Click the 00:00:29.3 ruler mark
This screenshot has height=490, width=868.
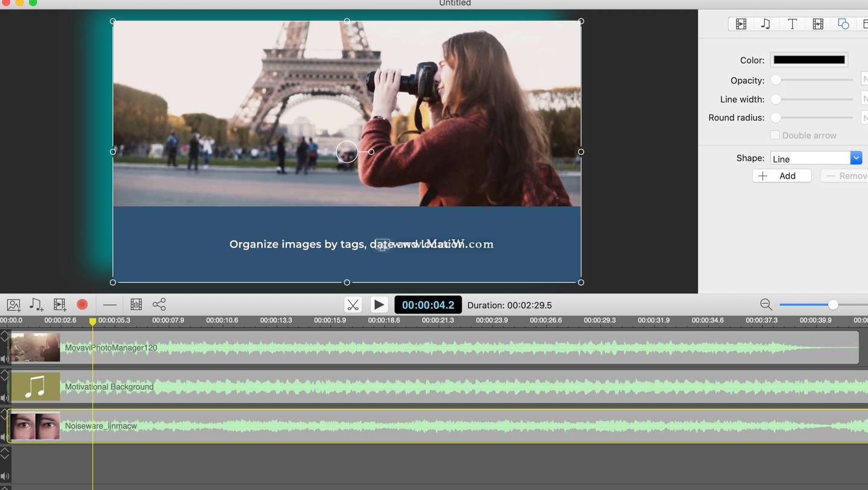pos(600,320)
